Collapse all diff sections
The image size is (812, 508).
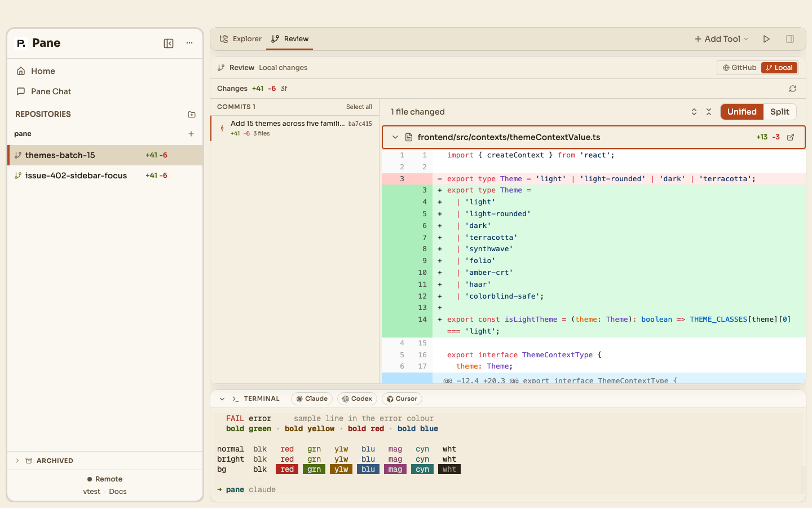coord(709,112)
